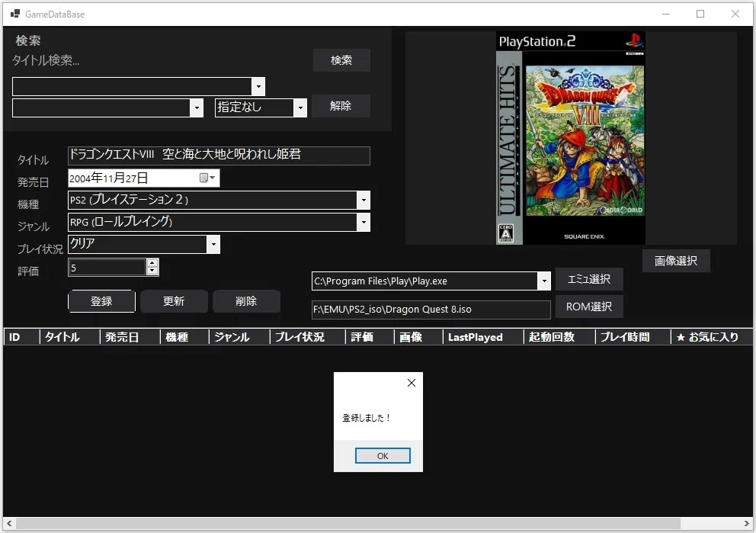
Task: Click the Dragon Quest VIII cover image
Action: point(571,138)
